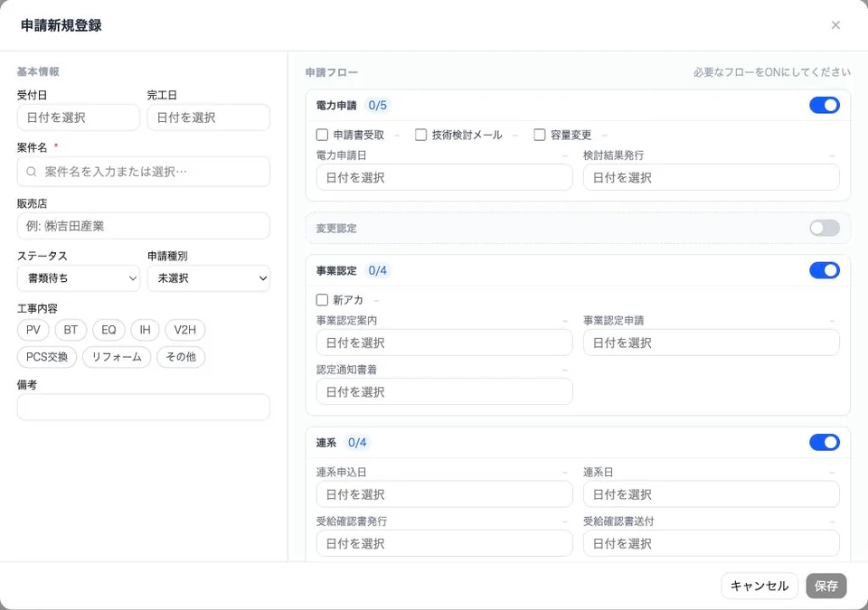Open the 検討結果発行 date picker

click(x=712, y=178)
